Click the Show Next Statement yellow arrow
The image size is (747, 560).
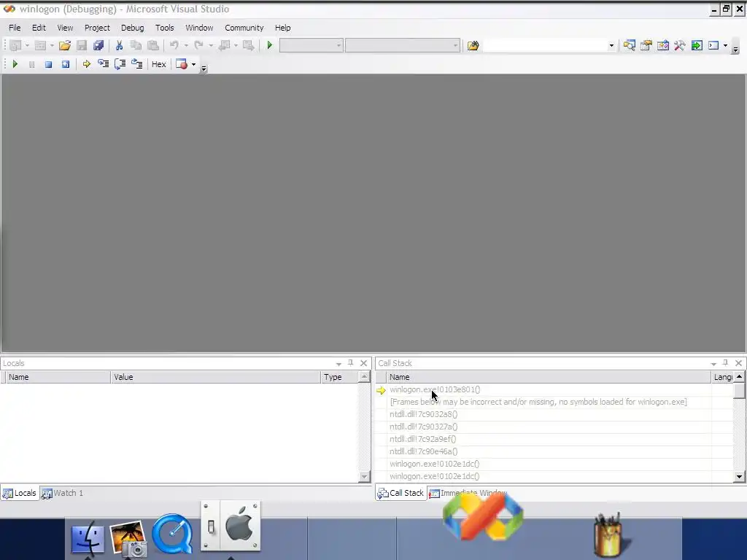[x=86, y=64]
